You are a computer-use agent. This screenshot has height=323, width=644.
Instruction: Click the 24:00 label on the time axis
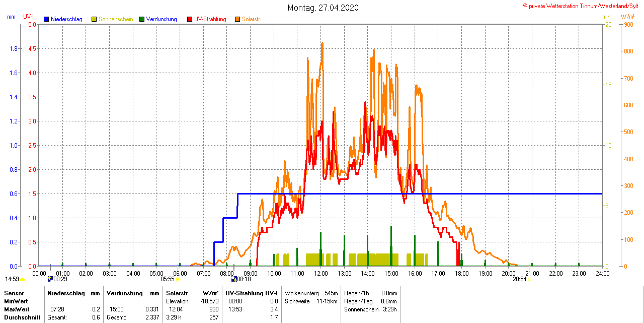pos(602,273)
